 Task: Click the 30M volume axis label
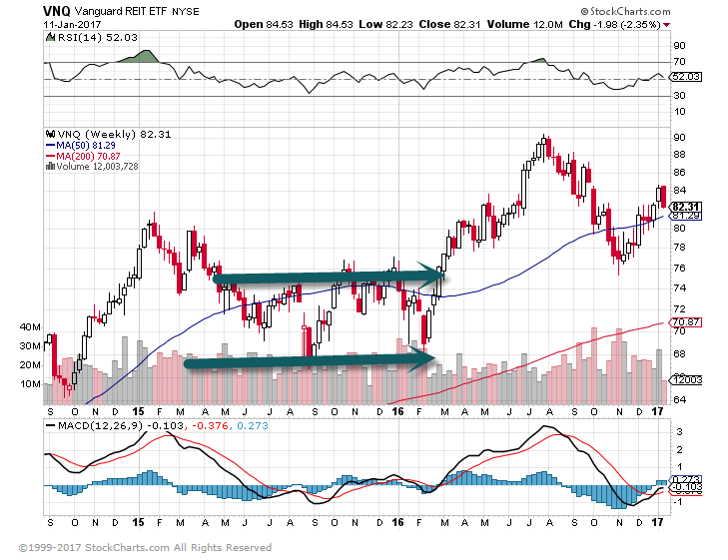30,346
